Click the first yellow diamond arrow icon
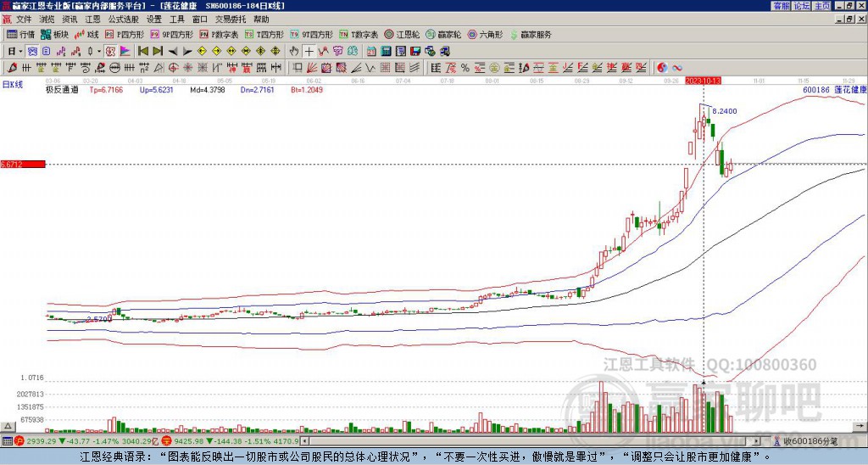Viewport: 868px width, 465px height. coord(202,52)
